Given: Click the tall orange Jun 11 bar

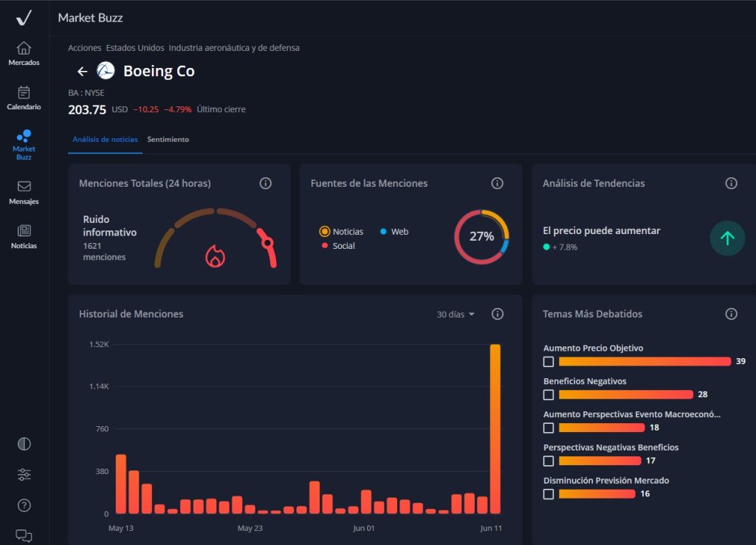Looking at the screenshot, I should pos(495,429).
